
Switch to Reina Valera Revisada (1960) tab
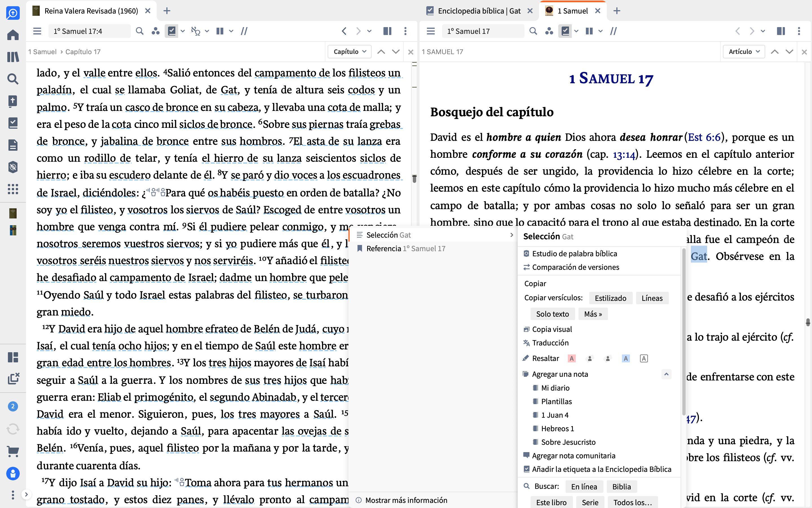point(91,11)
